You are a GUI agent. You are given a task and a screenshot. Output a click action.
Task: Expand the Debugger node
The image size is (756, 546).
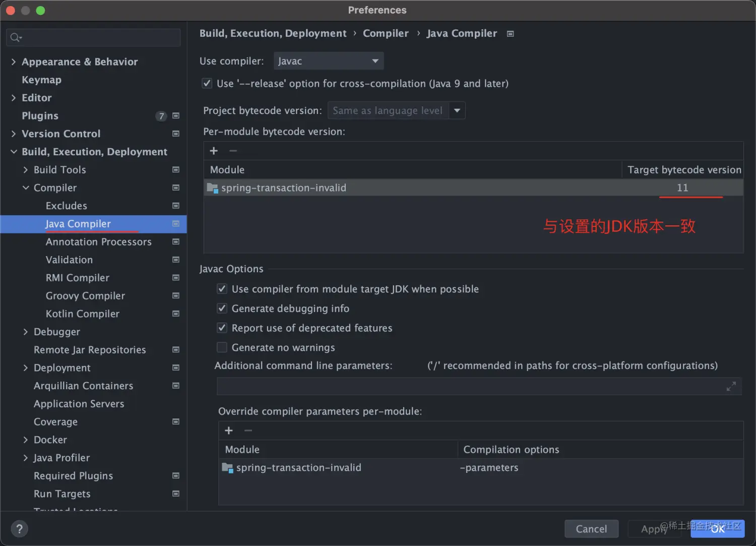[26, 332]
